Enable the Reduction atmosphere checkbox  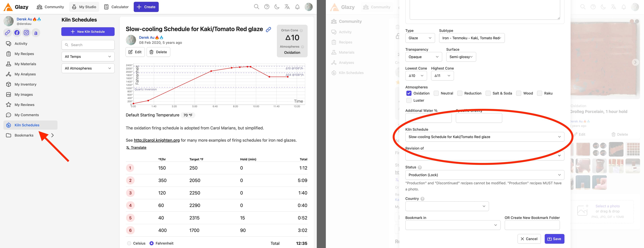pyautogui.click(x=460, y=93)
